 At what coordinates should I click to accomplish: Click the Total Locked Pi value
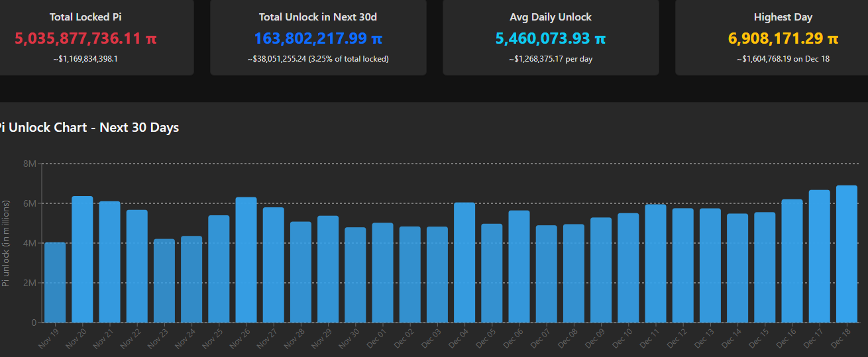[85, 39]
